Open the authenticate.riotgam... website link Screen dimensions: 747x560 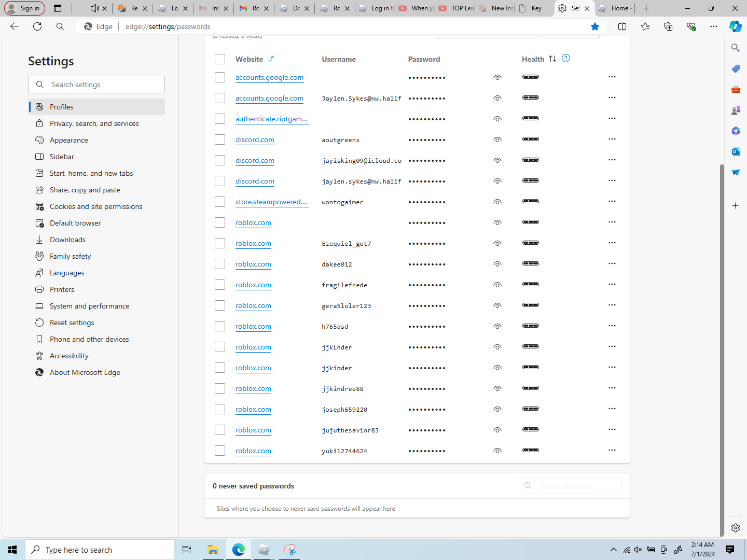click(x=272, y=119)
